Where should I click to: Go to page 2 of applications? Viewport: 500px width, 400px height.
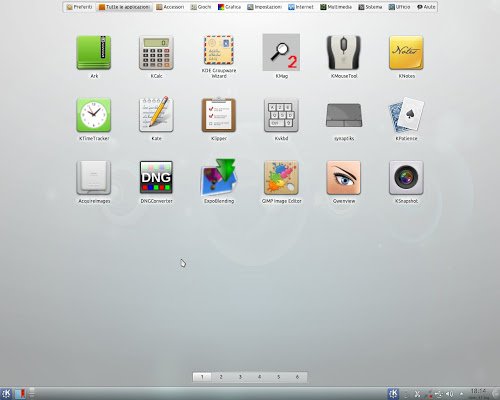coord(221,377)
